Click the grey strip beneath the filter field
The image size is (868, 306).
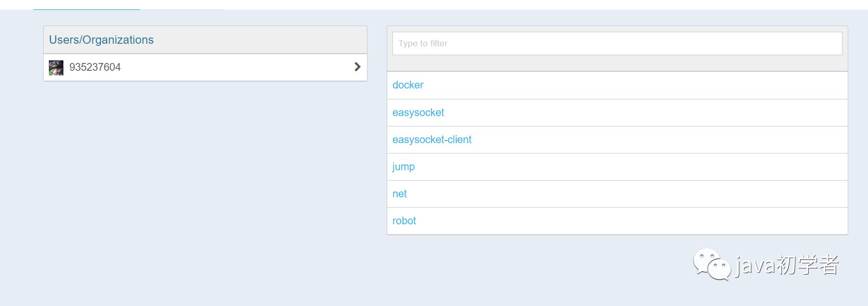(x=617, y=63)
